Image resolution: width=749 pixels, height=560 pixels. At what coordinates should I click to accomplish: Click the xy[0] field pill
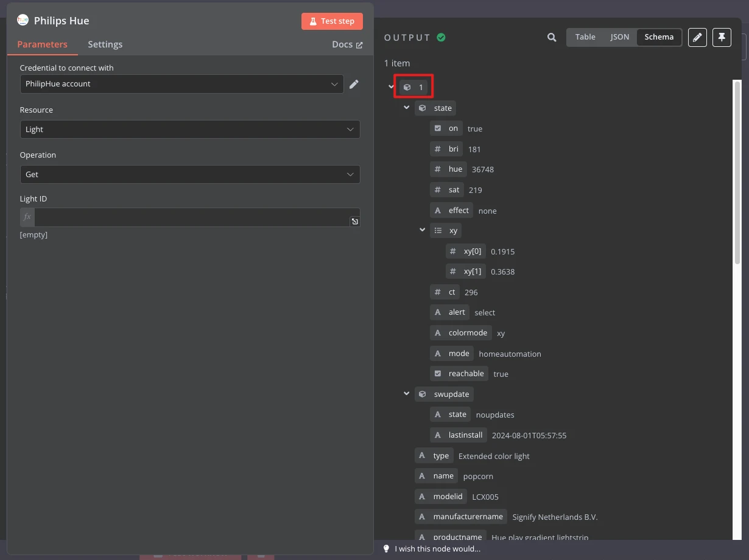point(466,251)
